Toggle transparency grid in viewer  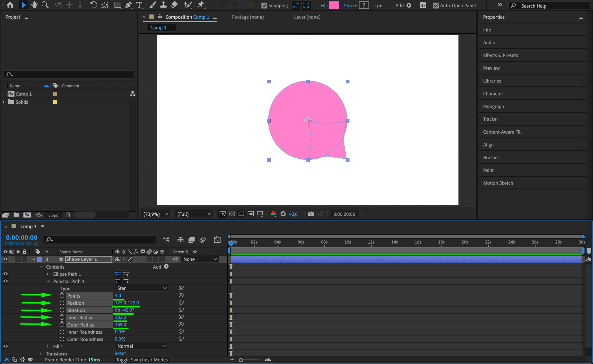(232, 214)
